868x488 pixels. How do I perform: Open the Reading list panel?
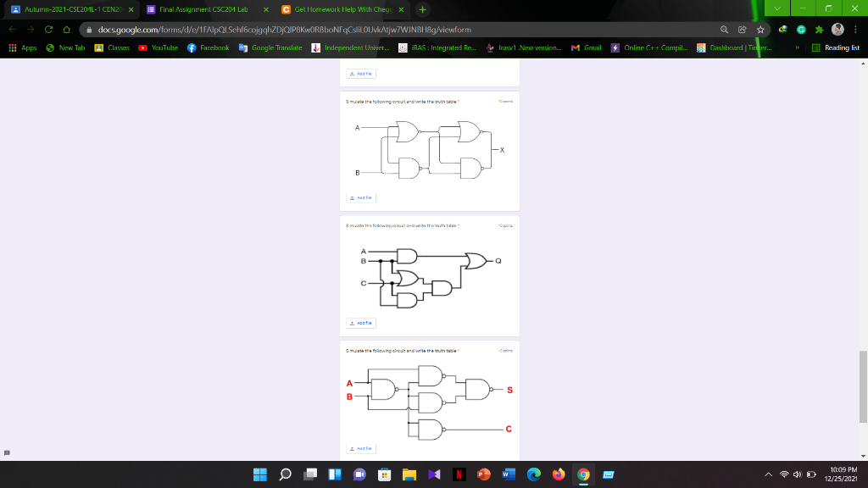click(x=835, y=47)
